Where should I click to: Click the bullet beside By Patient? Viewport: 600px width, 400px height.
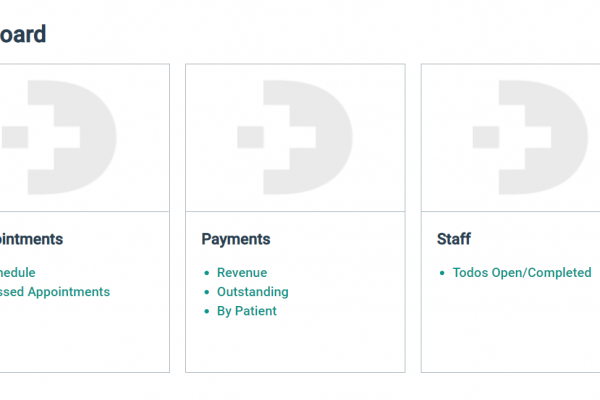[x=206, y=312]
